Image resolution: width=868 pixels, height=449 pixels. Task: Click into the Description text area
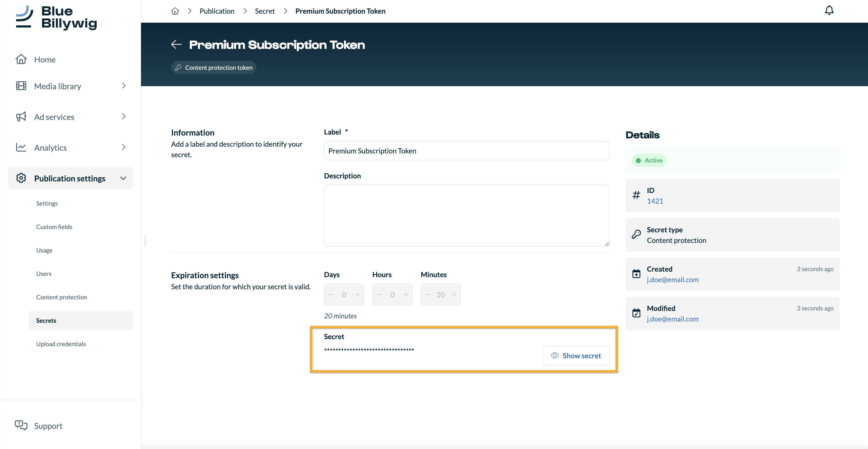tap(466, 216)
